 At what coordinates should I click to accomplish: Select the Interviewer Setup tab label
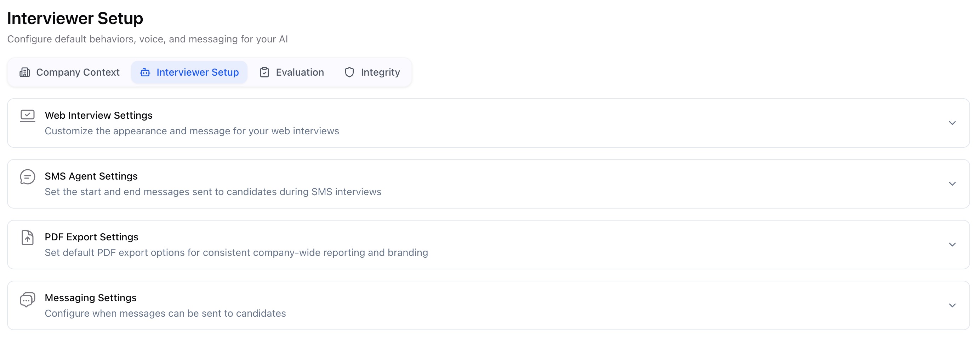(x=198, y=72)
